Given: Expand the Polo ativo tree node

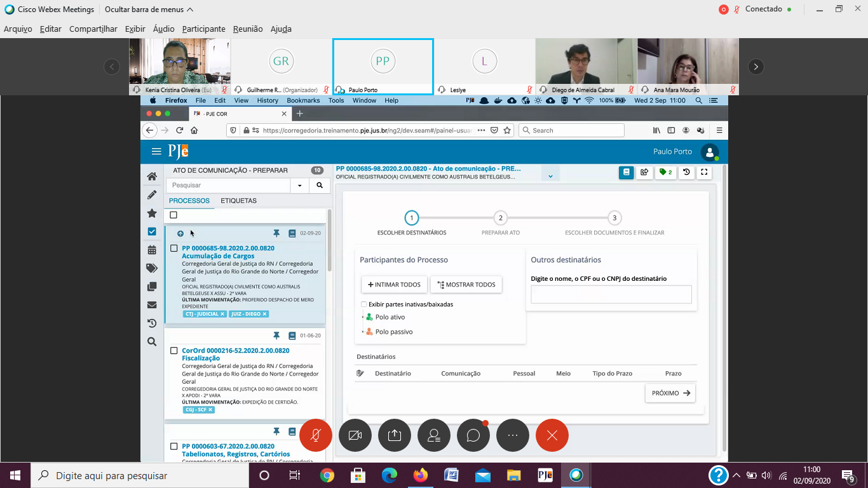Looking at the screenshot, I should [x=363, y=317].
